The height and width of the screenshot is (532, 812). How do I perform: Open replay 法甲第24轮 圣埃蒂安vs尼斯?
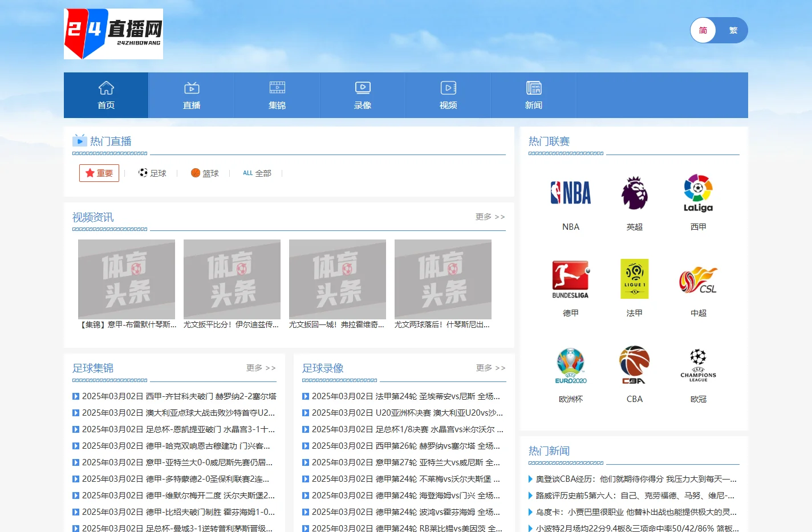coord(406,396)
